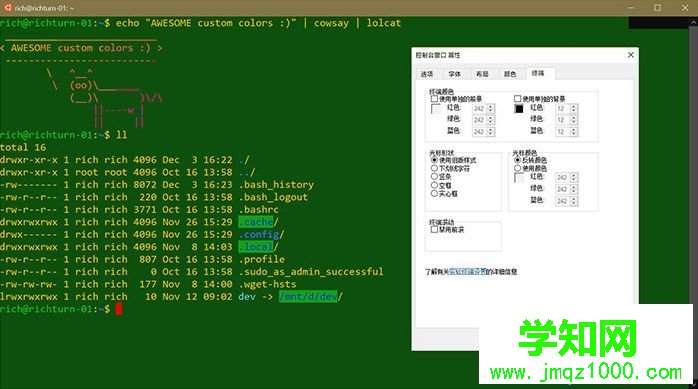Viewport: 698px width, 389px height.
Task: Select the 使用颜色 cursor color option
Action: 517,168
